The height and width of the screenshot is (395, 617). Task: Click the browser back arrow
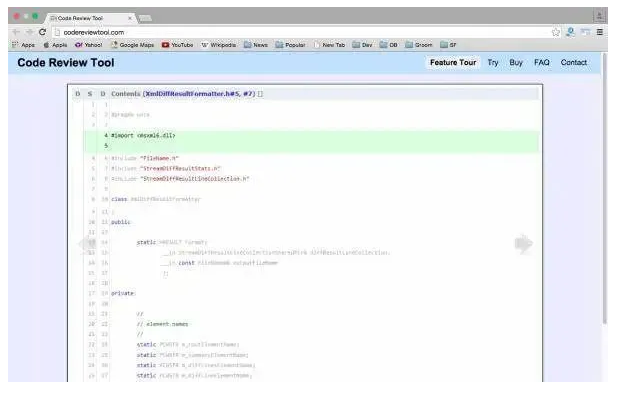coord(16,32)
